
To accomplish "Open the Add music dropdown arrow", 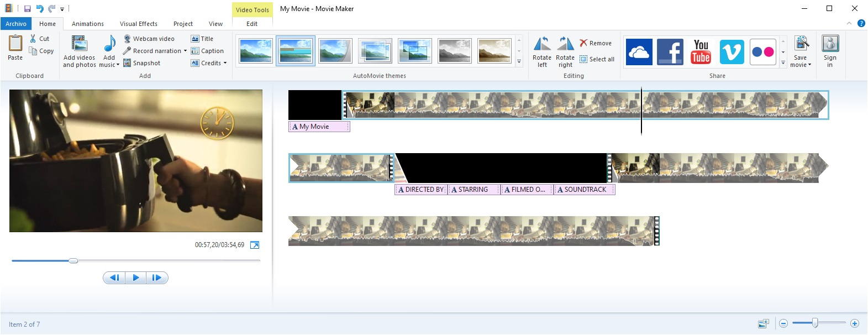I will tap(118, 65).
